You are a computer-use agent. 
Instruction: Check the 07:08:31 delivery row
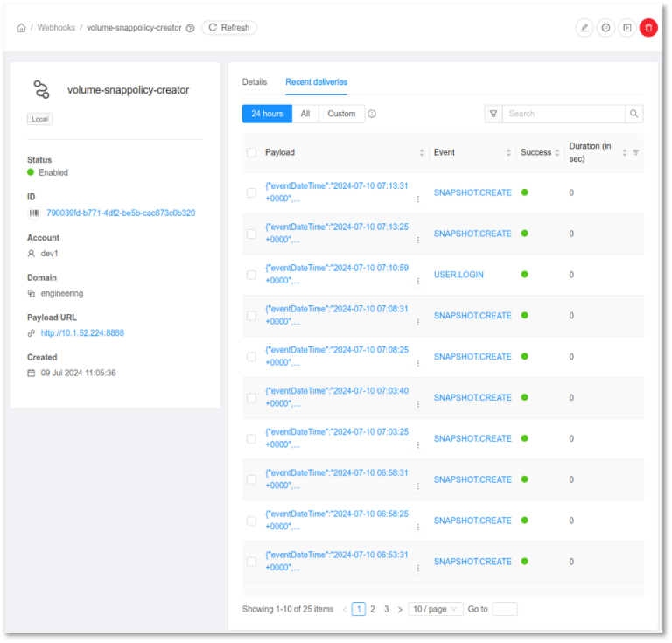pos(252,316)
